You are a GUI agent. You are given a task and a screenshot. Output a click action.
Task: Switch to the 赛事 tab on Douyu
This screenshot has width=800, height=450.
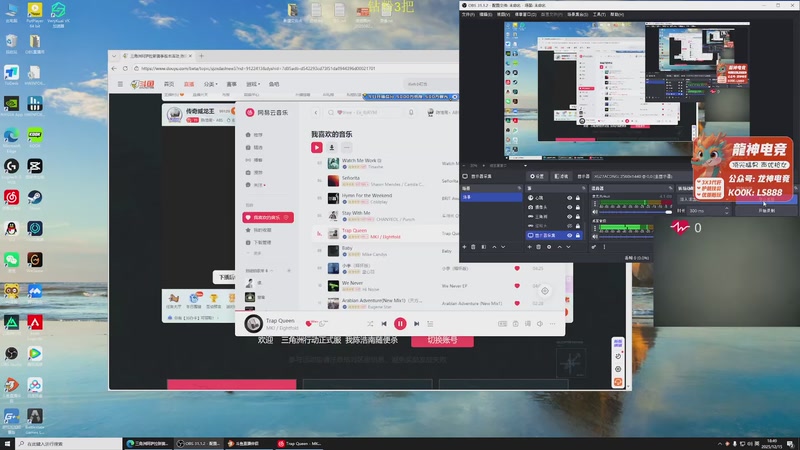coord(232,84)
